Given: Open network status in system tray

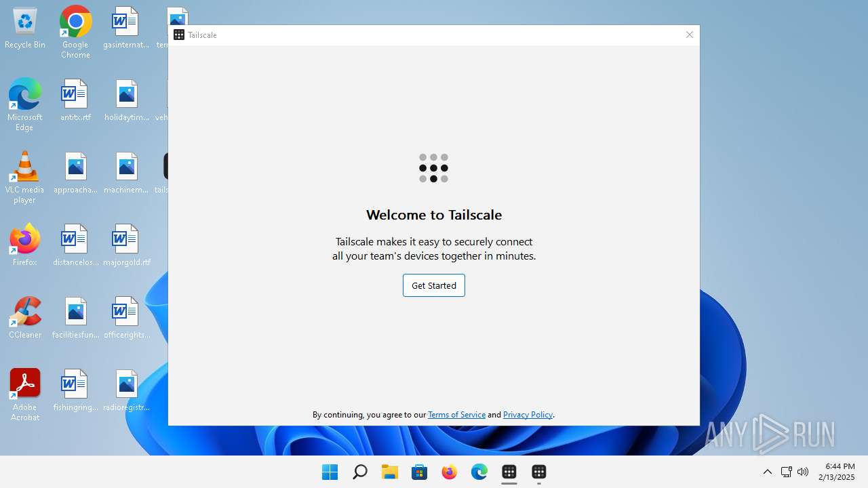Looking at the screenshot, I should click(x=787, y=472).
